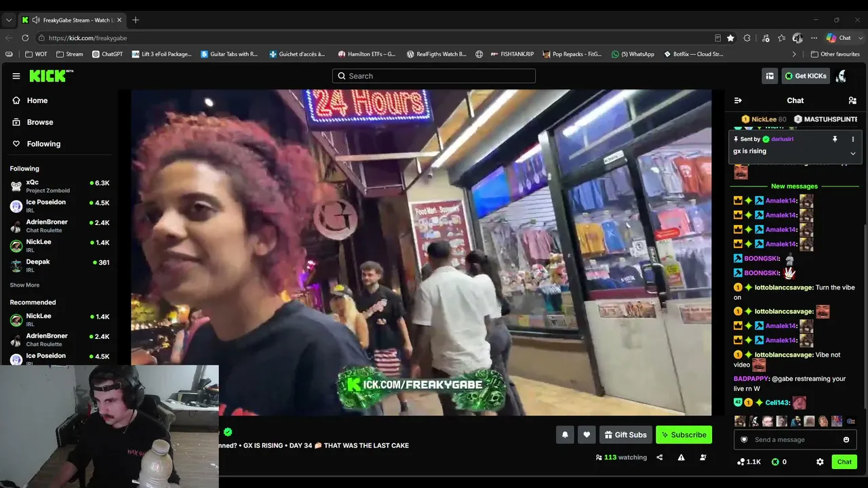The image size is (868, 488).
Task: Open Deepak channel in Following list
Action: click(59, 265)
